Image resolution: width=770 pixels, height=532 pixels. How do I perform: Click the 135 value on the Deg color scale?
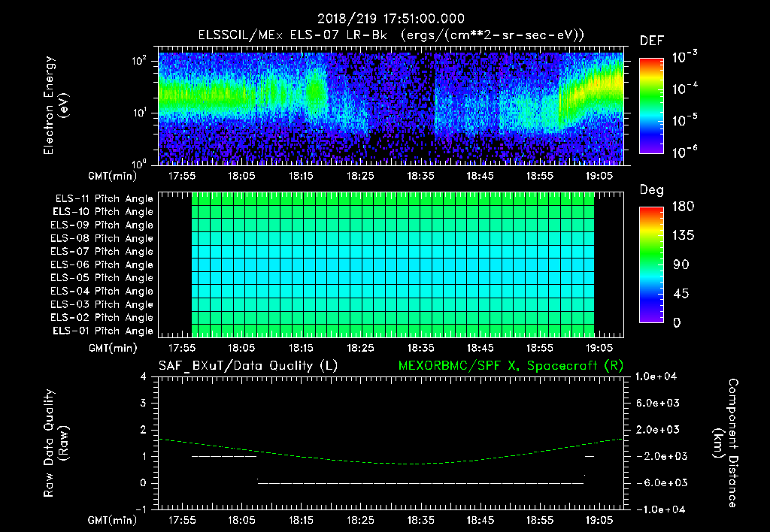683,235
